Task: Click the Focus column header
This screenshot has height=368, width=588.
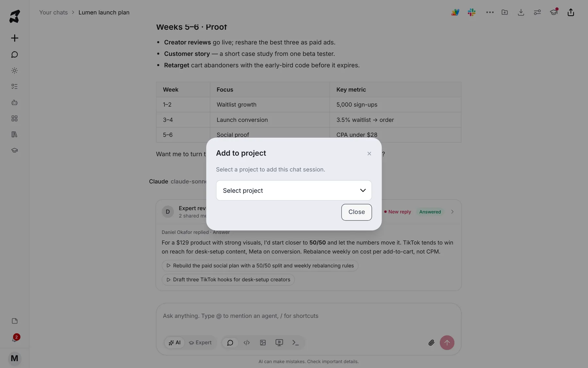Action: coord(270,90)
